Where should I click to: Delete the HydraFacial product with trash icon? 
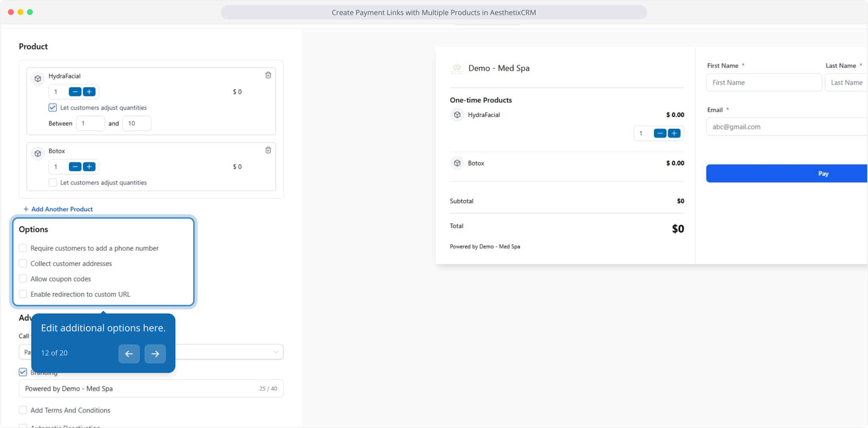tap(268, 75)
